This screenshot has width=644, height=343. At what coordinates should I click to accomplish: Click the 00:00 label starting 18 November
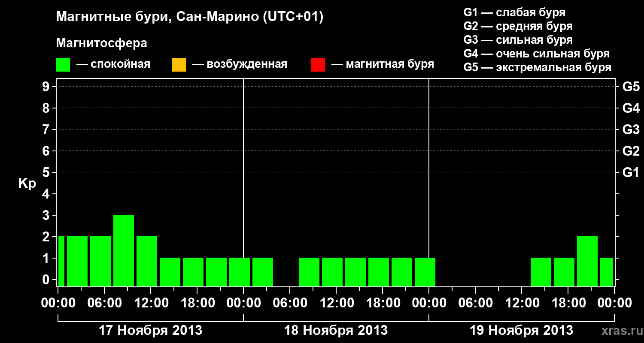coord(243,303)
